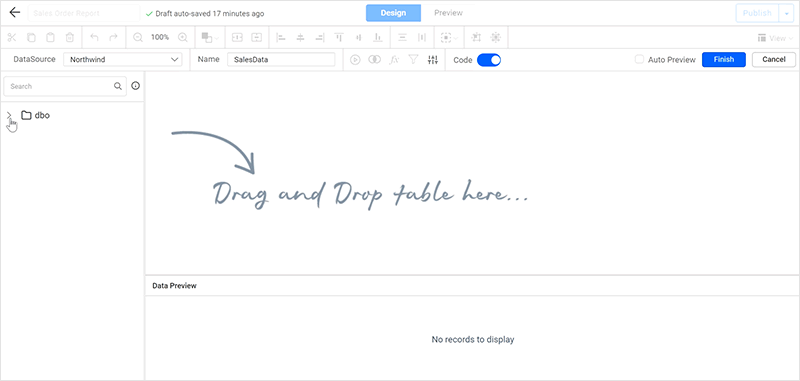This screenshot has height=381, width=800.
Task: Click the Paste clipboard icon
Action: coord(51,37)
